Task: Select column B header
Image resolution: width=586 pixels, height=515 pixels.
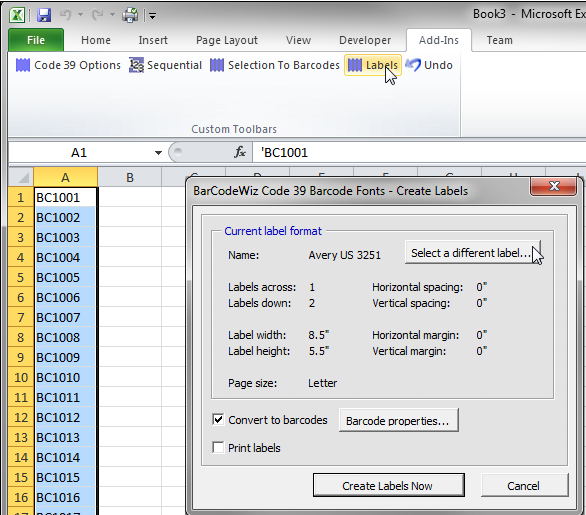Action: [x=130, y=177]
